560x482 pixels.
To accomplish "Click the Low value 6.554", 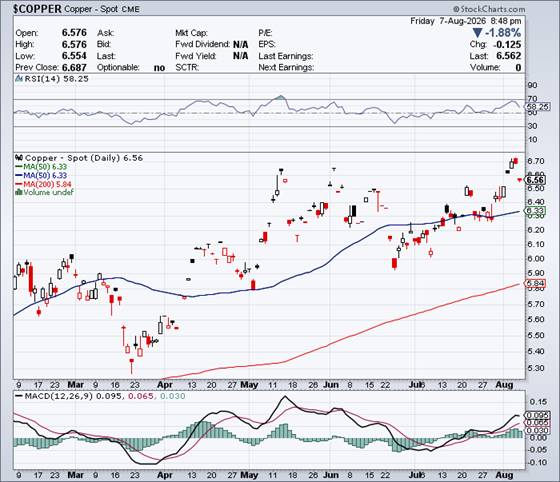I will [x=74, y=56].
